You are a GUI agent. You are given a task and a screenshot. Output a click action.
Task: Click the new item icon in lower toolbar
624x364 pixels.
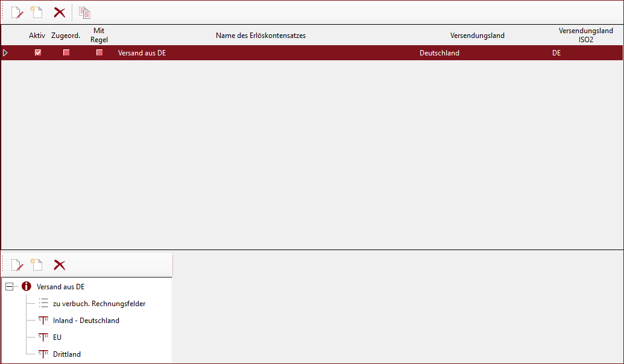[37, 265]
